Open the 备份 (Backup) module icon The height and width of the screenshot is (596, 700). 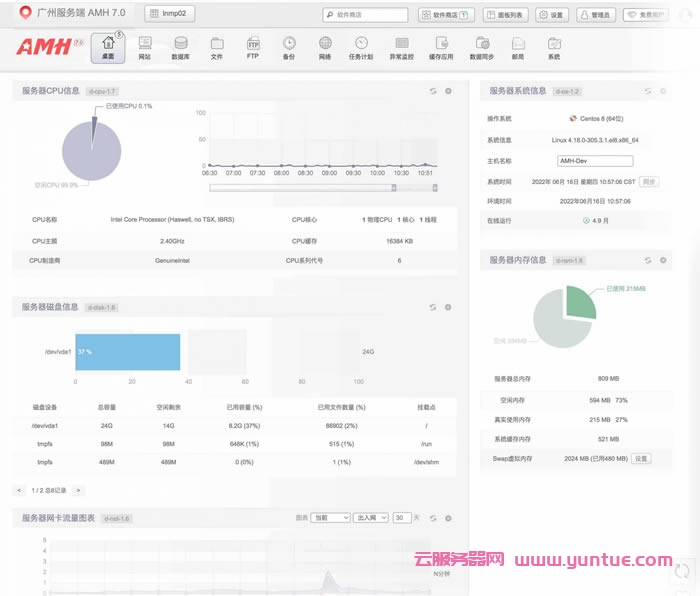(x=289, y=47)
